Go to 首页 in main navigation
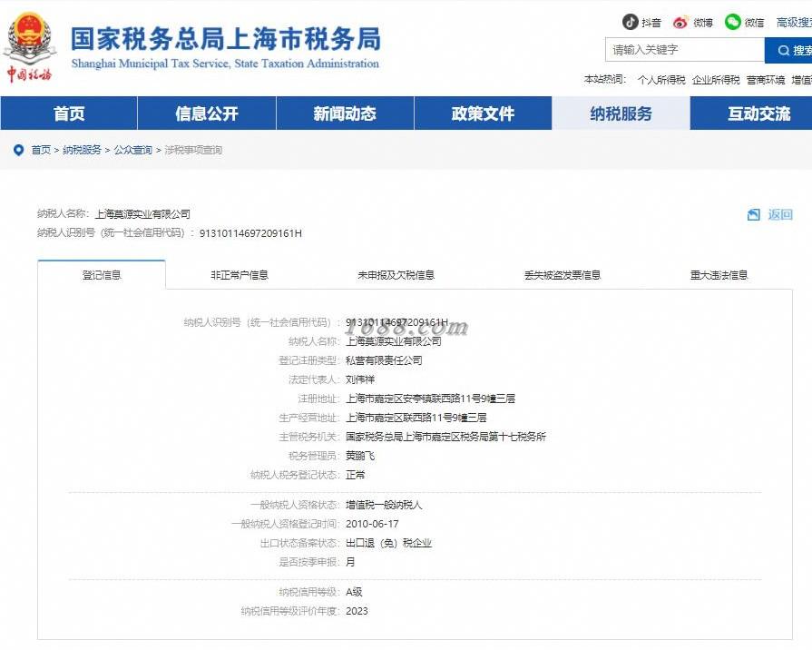The height and width of the screenshot is (650, 812). (69, 113)
